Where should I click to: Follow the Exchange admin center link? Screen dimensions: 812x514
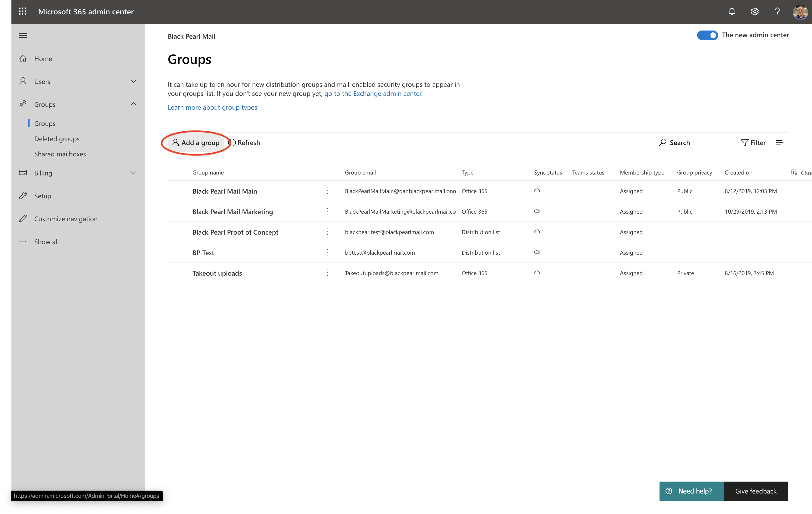pos(373,93)
